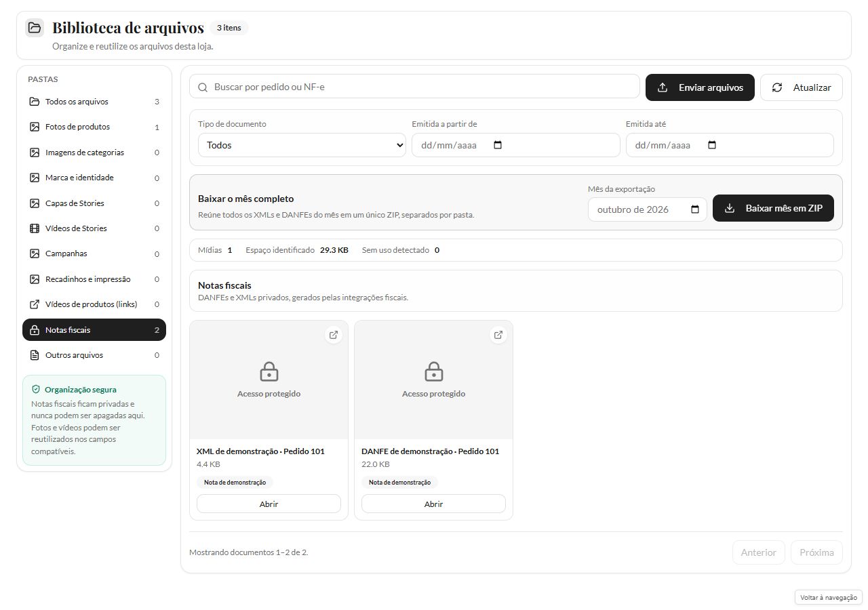868x610 pixels.
Task: Download month using Baixar mês em ZIP
Action: tap(773, 208)
